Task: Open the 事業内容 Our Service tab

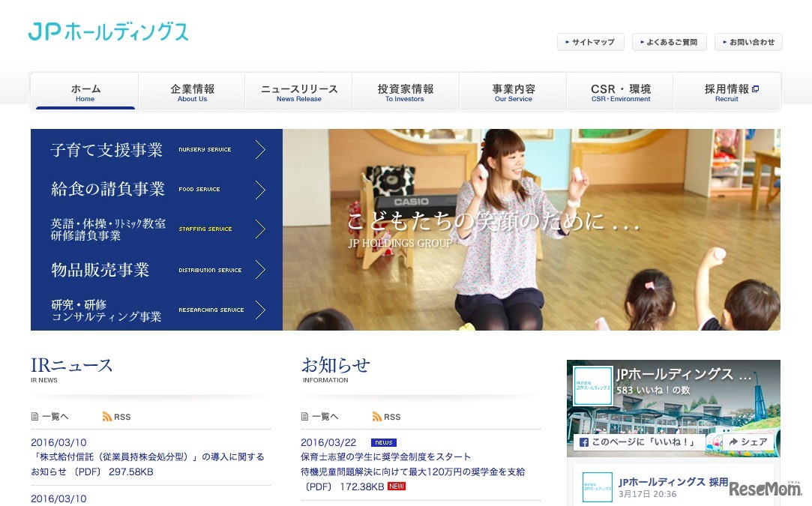Action: tap(513, 92)
